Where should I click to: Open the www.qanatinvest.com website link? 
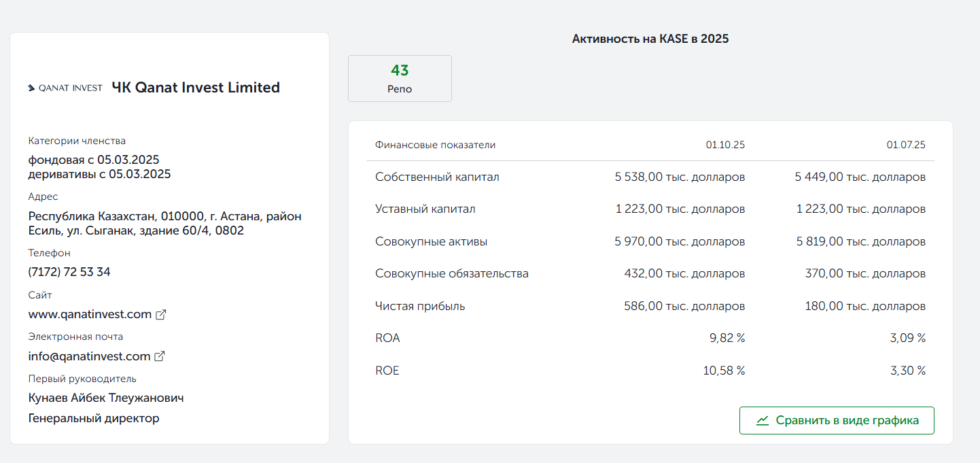click(x=90, y=314)
